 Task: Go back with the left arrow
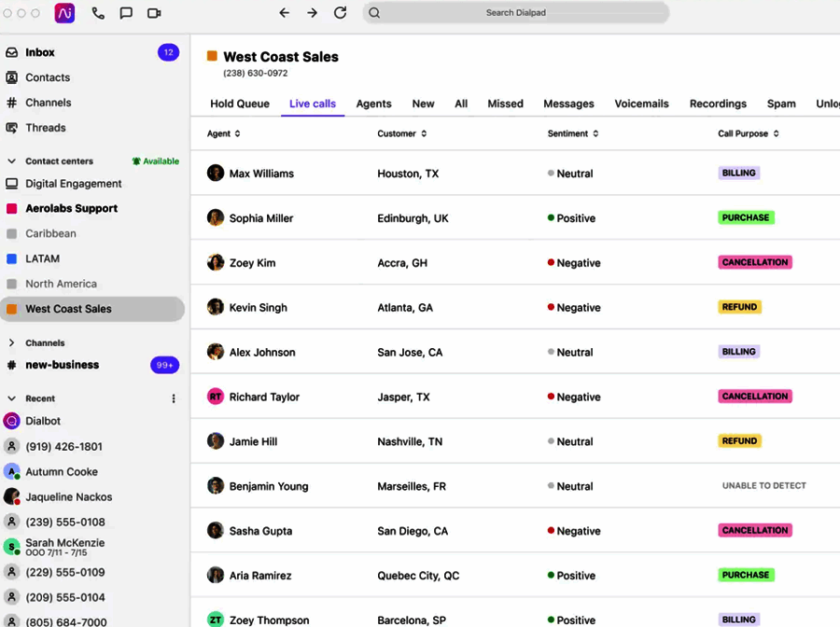tap(285, 13)
